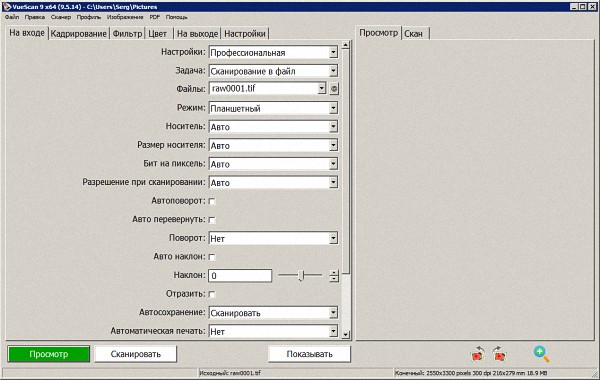Click the VueScan title bar app icon
The image size is (600, 380).
click(6, 7)
